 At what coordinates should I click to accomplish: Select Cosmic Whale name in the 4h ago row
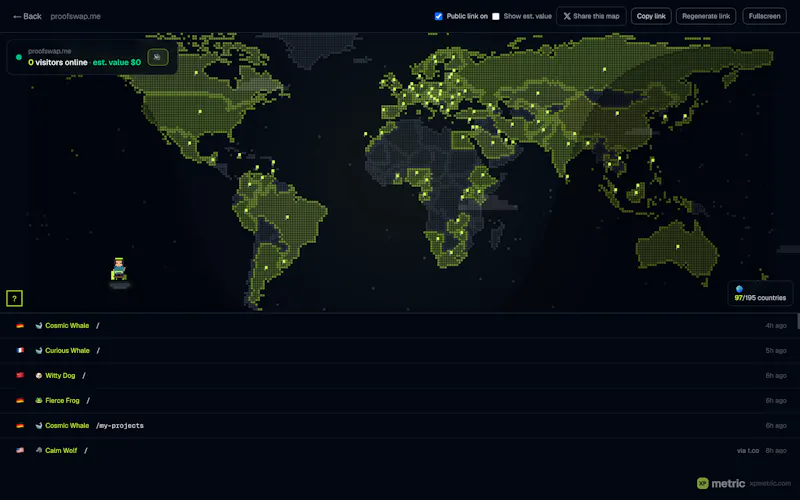[67, 326]
